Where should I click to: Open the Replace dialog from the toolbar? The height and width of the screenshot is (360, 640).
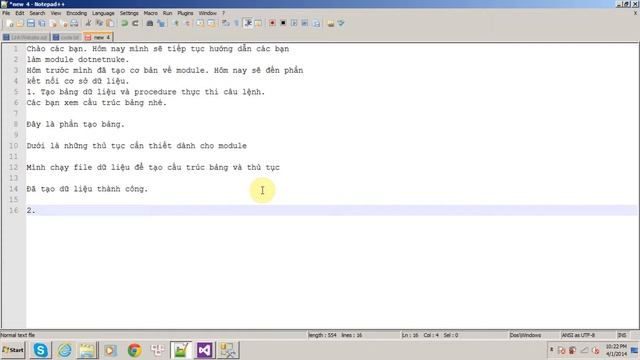[x=161, y=23]
